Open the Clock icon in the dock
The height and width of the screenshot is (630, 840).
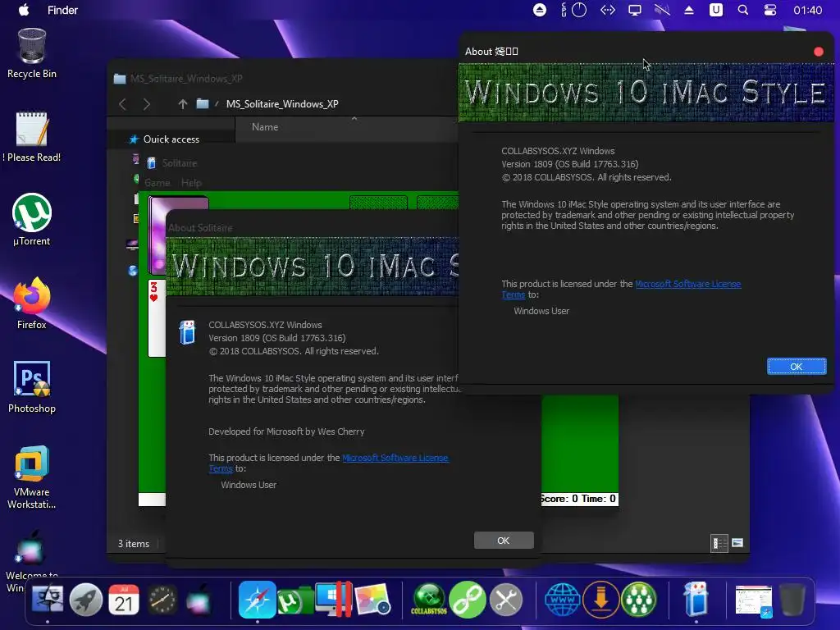(162, 600)
